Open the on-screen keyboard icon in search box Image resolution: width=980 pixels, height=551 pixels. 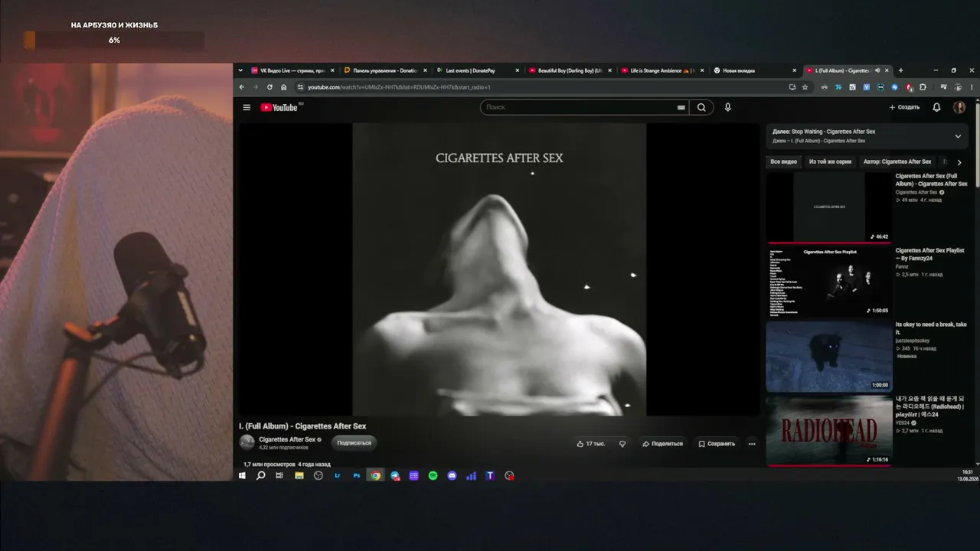[681, 108]
